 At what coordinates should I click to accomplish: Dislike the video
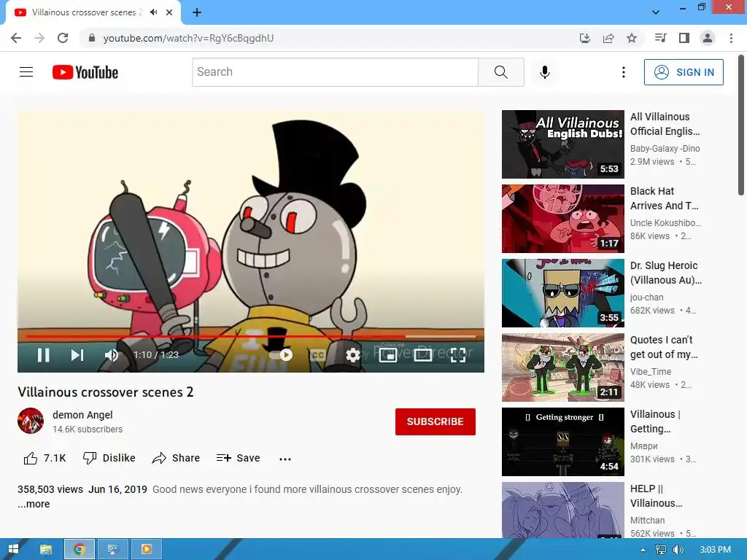pos(109,458)
